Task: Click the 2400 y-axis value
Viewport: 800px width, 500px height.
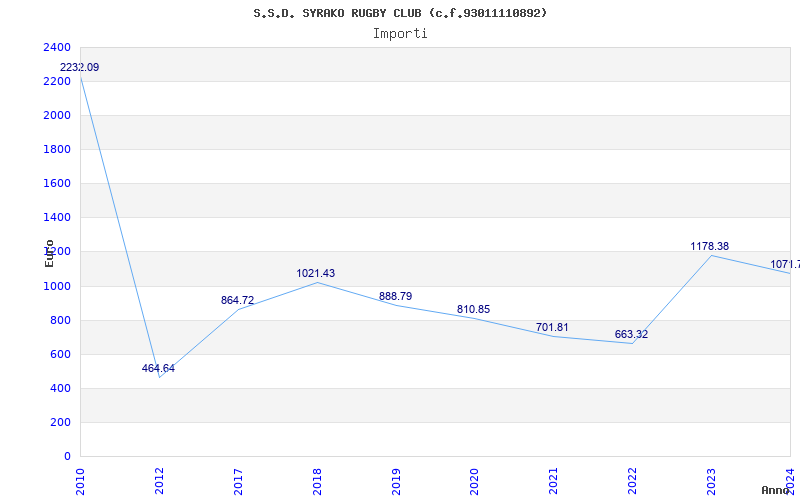Action: click(57, 47)
